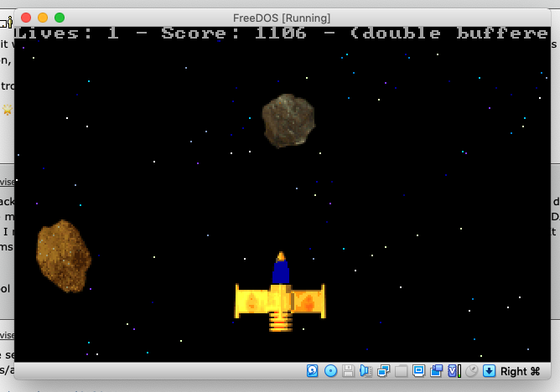Click the grey asteroid near top
This screenshot has height=392, width=560.
288,121
